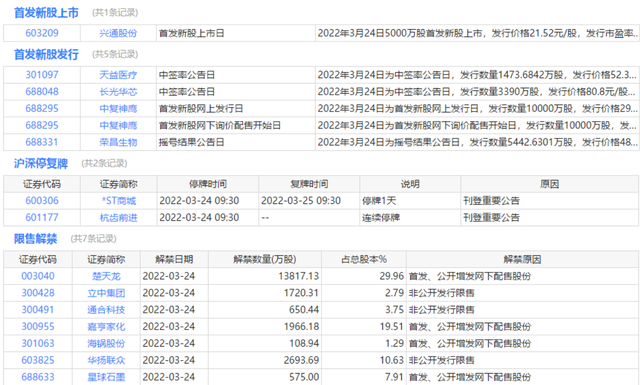Open code 688295 in 网下询价配售开始日 row
The image size is (640, 385).
[42, 125]
